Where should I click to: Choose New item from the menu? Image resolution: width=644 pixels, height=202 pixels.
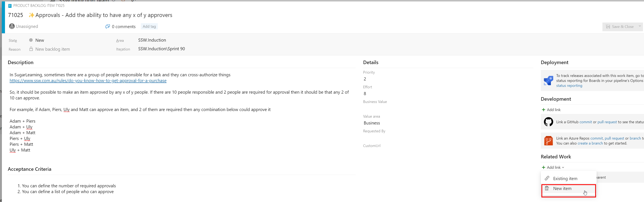point(562,189)
